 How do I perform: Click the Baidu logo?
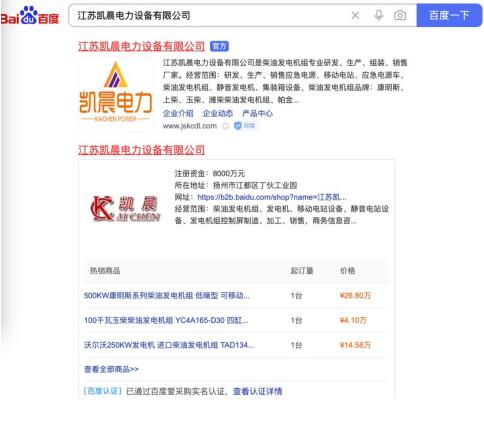[29, 16]
